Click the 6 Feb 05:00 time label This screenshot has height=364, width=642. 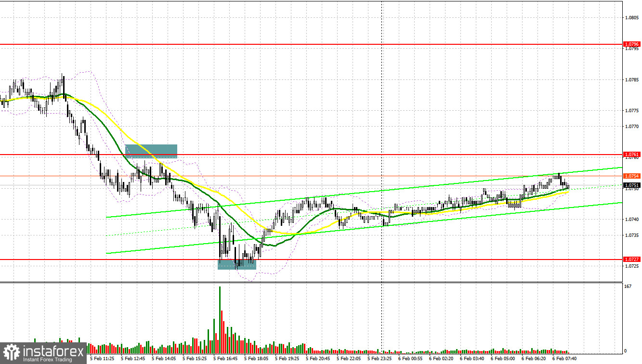coord(503,359)
